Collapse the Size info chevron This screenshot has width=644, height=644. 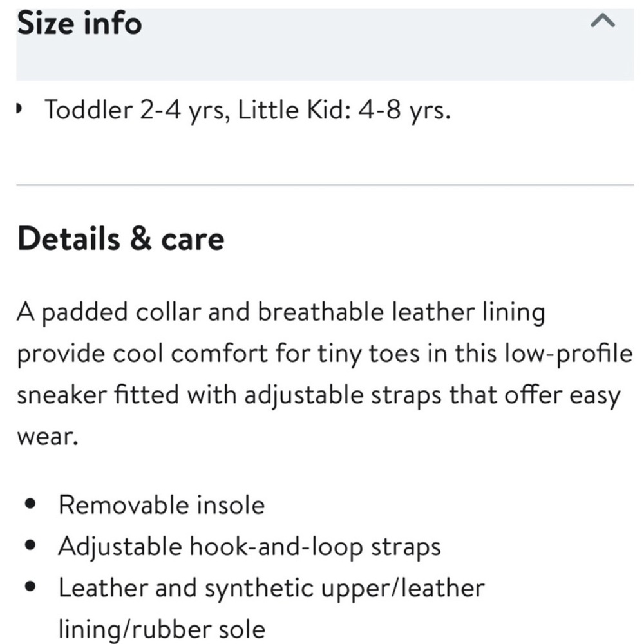click(603, 21)
